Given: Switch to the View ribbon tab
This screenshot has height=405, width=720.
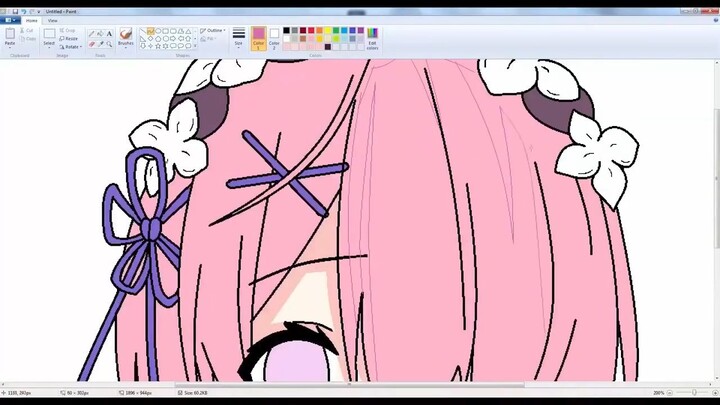Looking at the screenshot, I should click(53, 20).
